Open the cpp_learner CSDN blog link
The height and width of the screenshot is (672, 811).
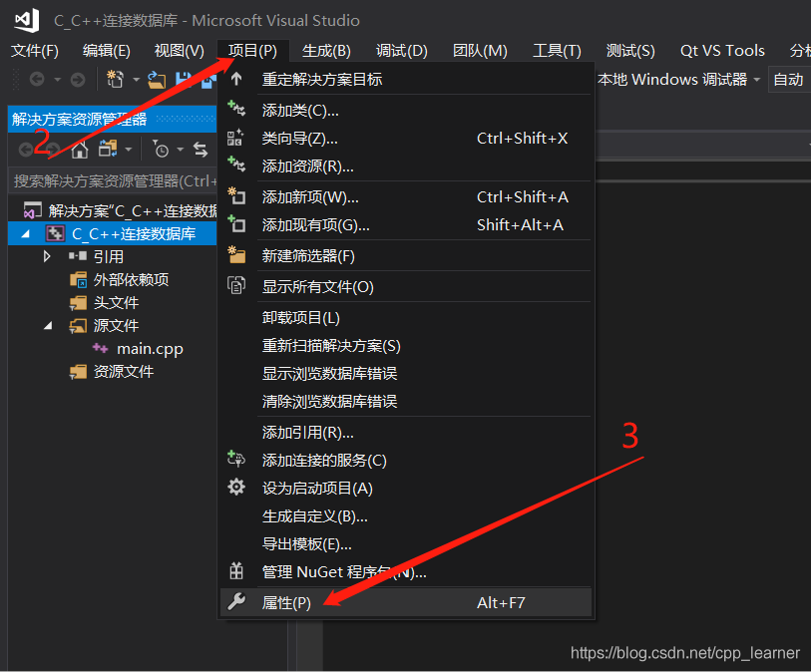[x=686, y=653]
